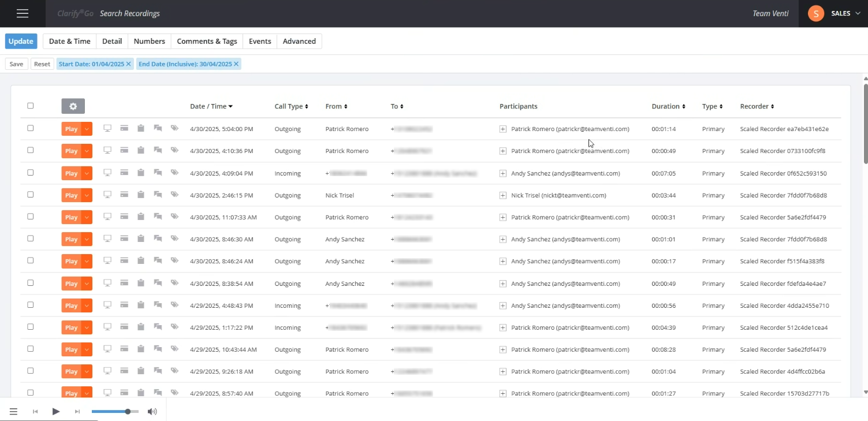The width and height of the screenshot is (868, 421).
Task: Click the SALES user avatar
Action: click(816, 13)
